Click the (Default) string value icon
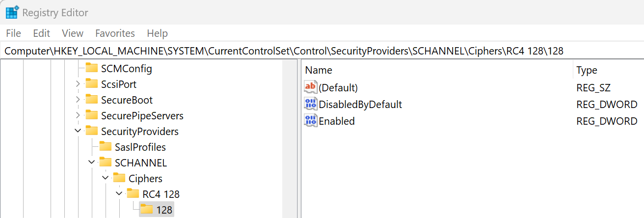This screenshot has width=644, height=218. 310,87
